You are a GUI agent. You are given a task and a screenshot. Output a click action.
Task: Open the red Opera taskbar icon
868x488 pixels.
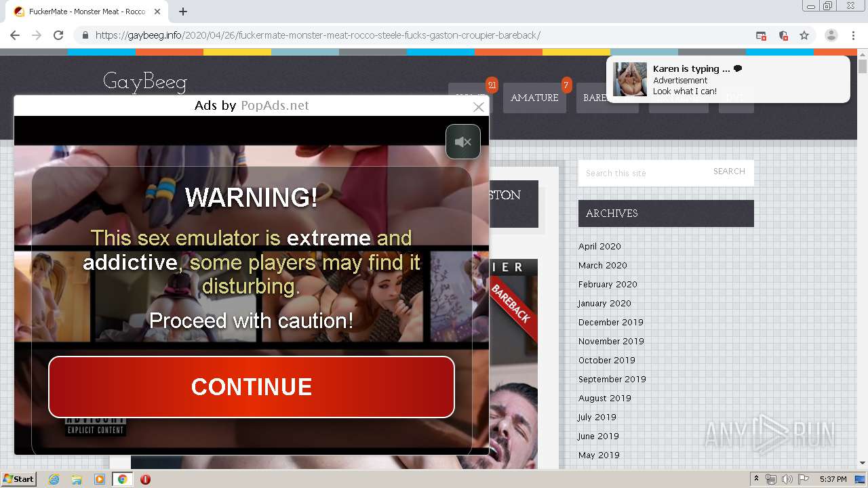(145, 479)
